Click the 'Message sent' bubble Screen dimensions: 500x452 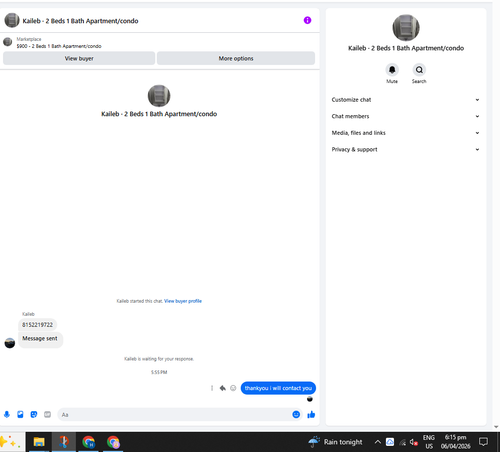[x=40, y=339]
